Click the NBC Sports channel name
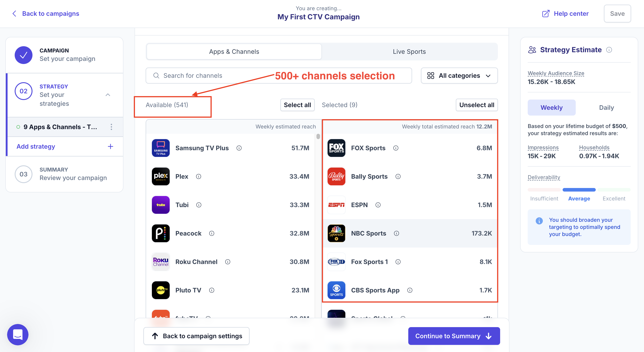The image size is (644, 352). tap(368, 234)
